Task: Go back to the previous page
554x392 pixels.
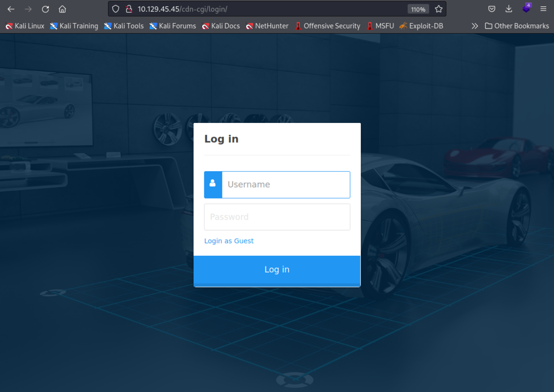Action: [11, 9]
